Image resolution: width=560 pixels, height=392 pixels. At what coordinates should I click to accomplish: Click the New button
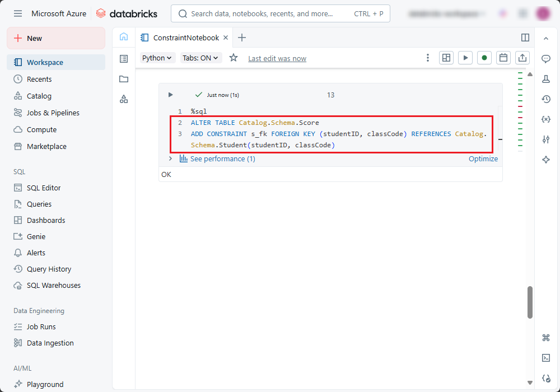56,38
